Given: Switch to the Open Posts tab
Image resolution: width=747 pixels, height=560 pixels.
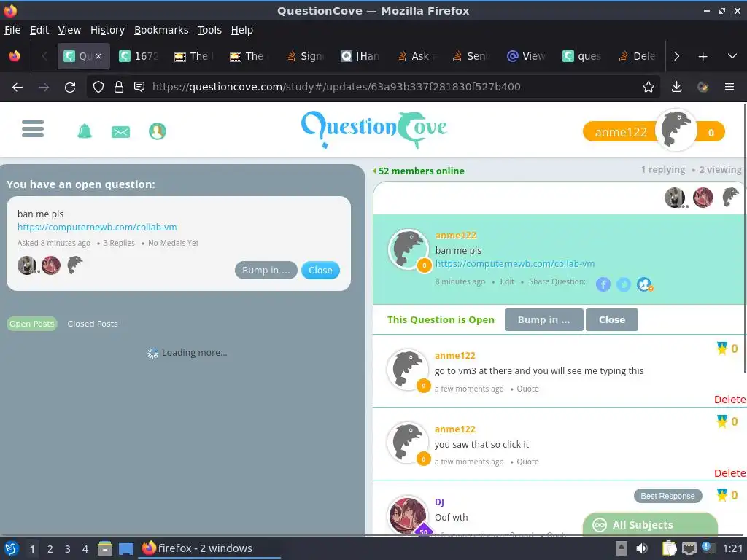Looking at the screenshot, I should point(32,324).
